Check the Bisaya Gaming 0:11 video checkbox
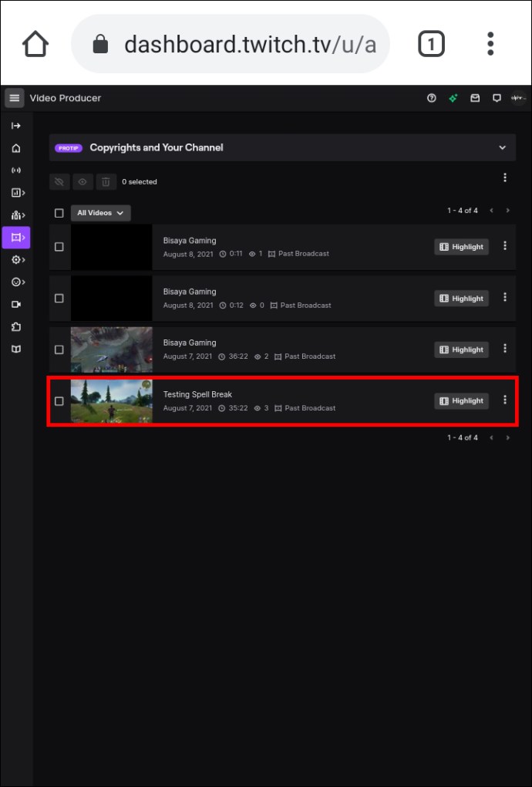Screen dimensions: 532x787 tap(59, 247)
